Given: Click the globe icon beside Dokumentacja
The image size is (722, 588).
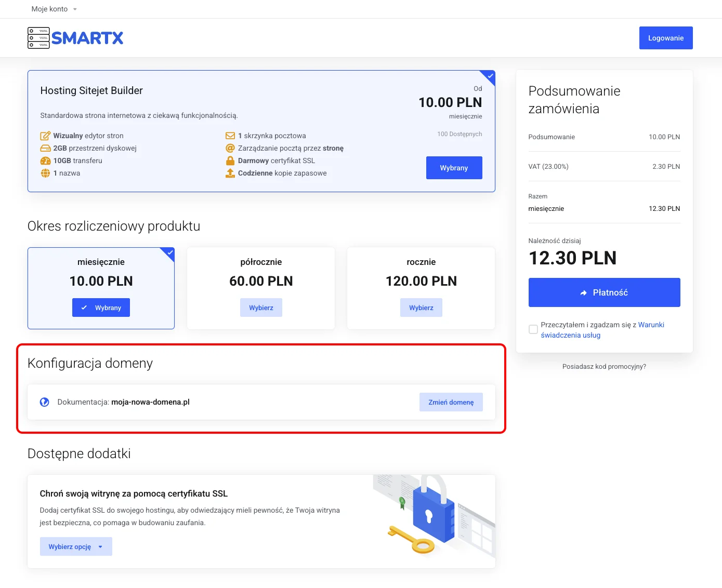Looking at the screenshot, I should pos(44,402).
